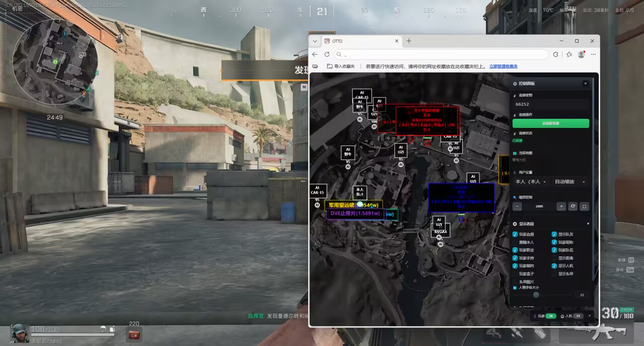Enable 显示距离 checkbox
Viewport: 644px width, 346px height.
point(554,258)
